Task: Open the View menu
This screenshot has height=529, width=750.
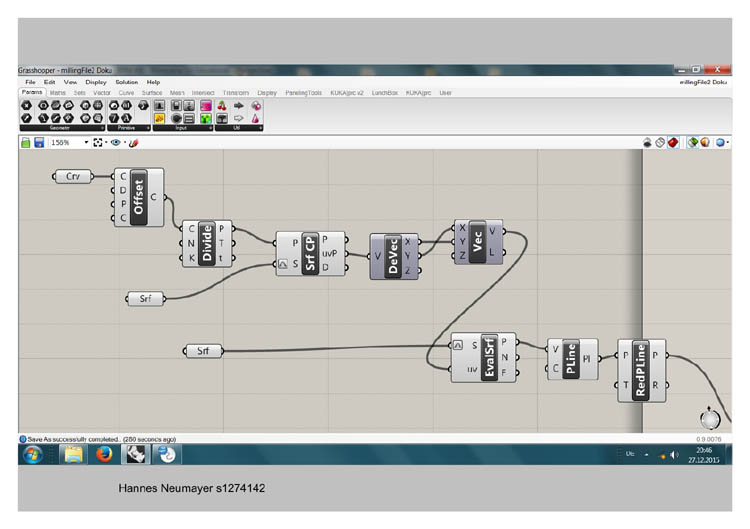Action: (70, 82)
